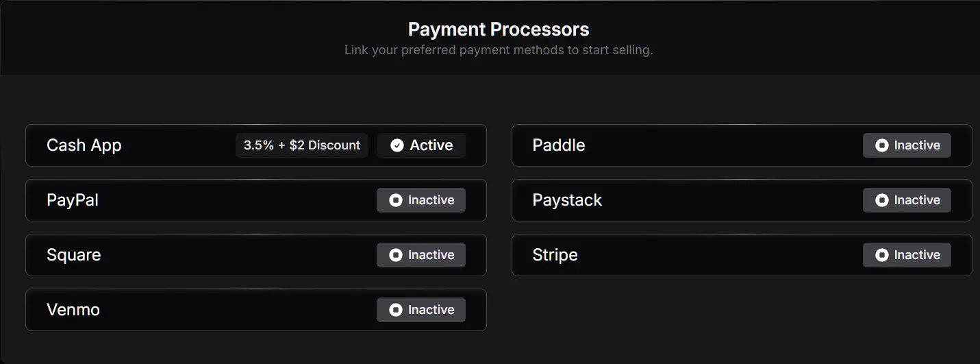Click the stop icon in Paddle's Inactive badge
The height and width of the screenshot is (364, 980).
click(x=881, y=145)
